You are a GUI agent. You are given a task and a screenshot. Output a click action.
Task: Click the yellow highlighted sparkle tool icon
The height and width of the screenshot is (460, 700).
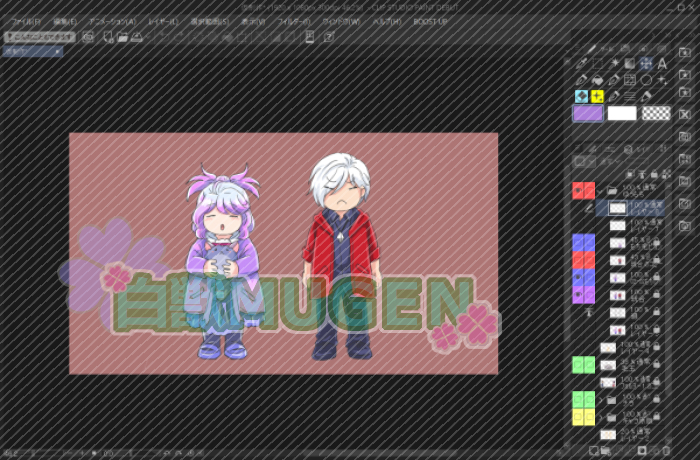[597, 96]
